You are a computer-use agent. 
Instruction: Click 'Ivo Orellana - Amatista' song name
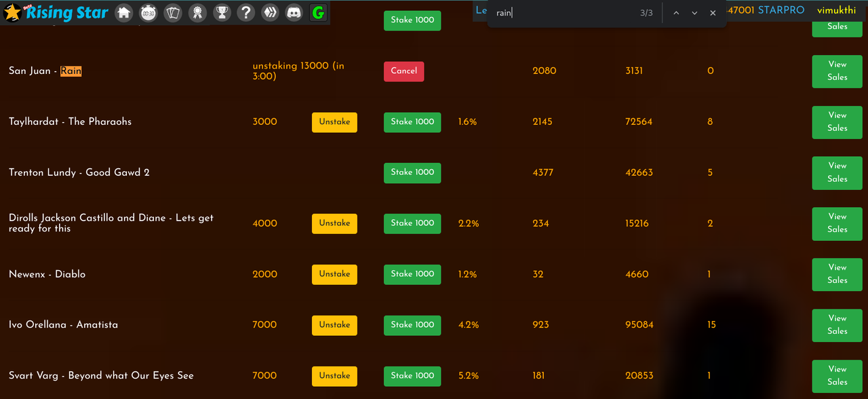click(63, 325)
